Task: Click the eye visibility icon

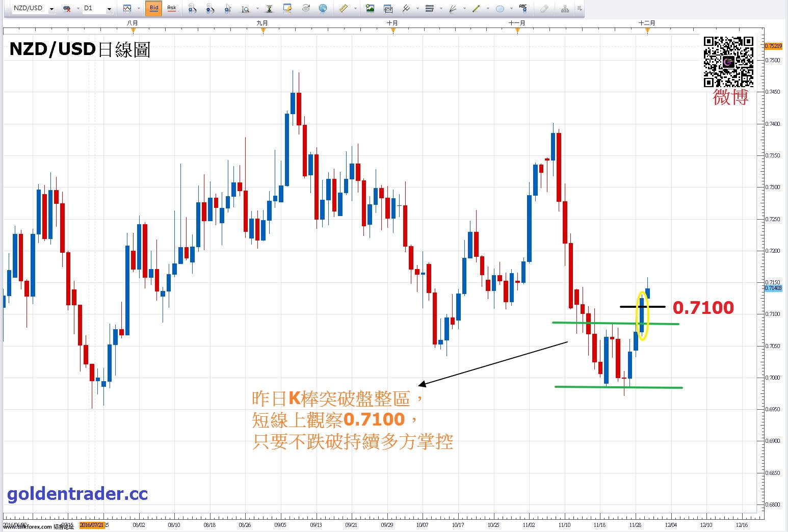Action: pos(306,9)
